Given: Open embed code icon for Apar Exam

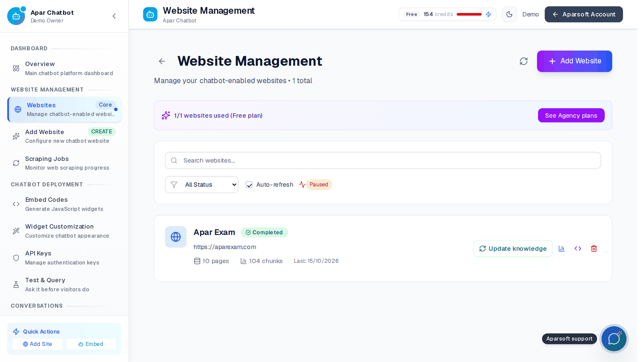Looking at the screenshot, I should (578, 249).
